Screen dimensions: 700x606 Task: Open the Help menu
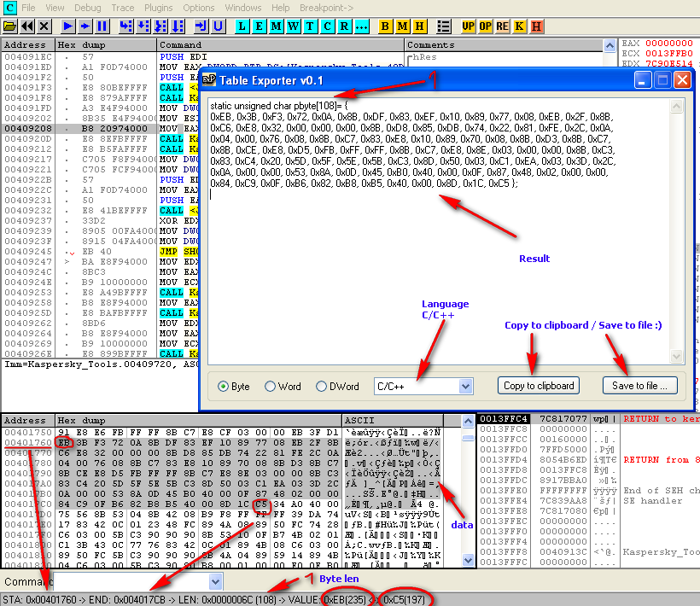(280, 8)
